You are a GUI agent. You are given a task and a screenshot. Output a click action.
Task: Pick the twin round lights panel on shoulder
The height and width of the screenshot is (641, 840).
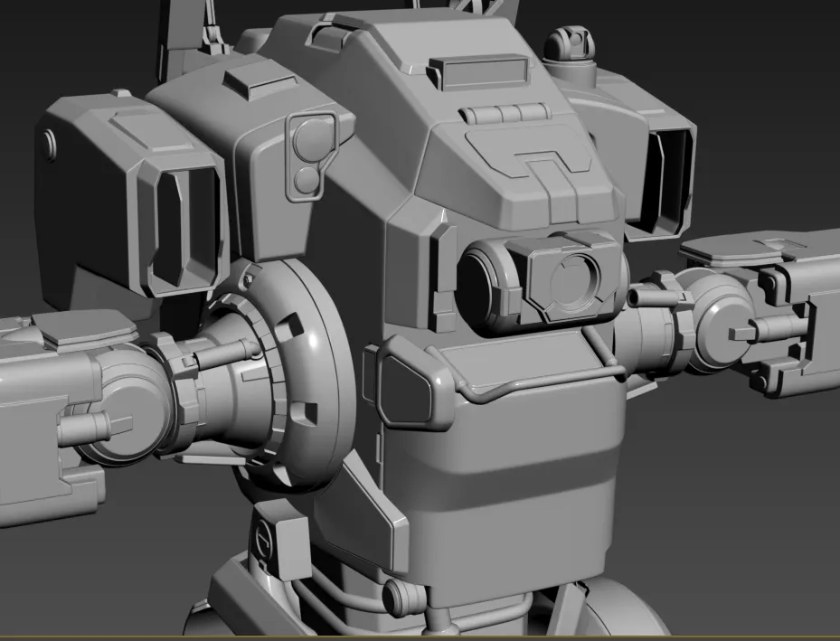[311, 156]
